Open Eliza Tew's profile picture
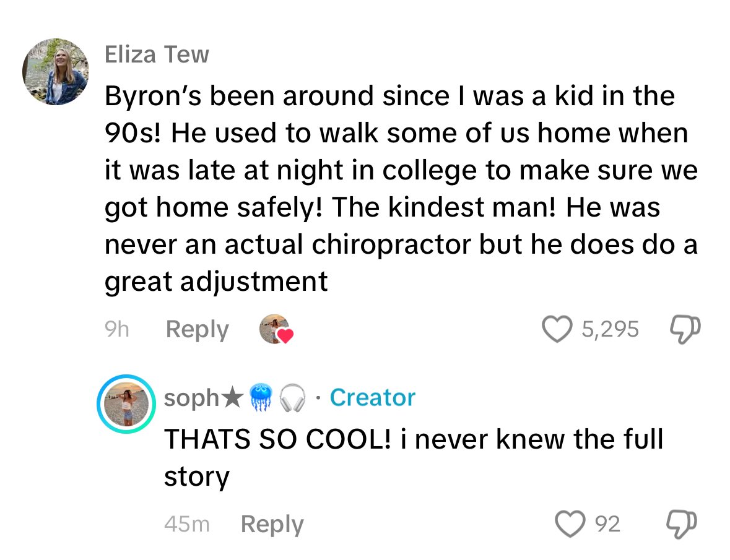The height and width of the screenshot is (560, 730). [56, 72]
